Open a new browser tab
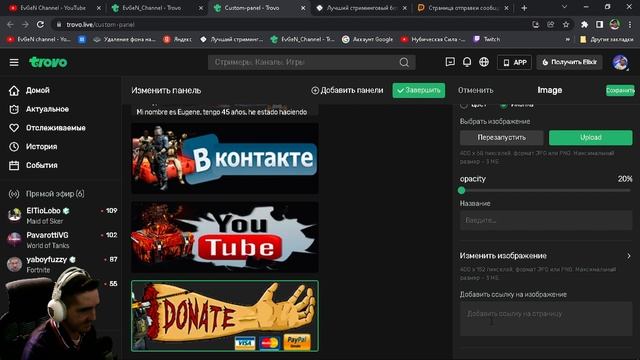The width and height of the screenshot is (640, 360). tap(524, 8)
